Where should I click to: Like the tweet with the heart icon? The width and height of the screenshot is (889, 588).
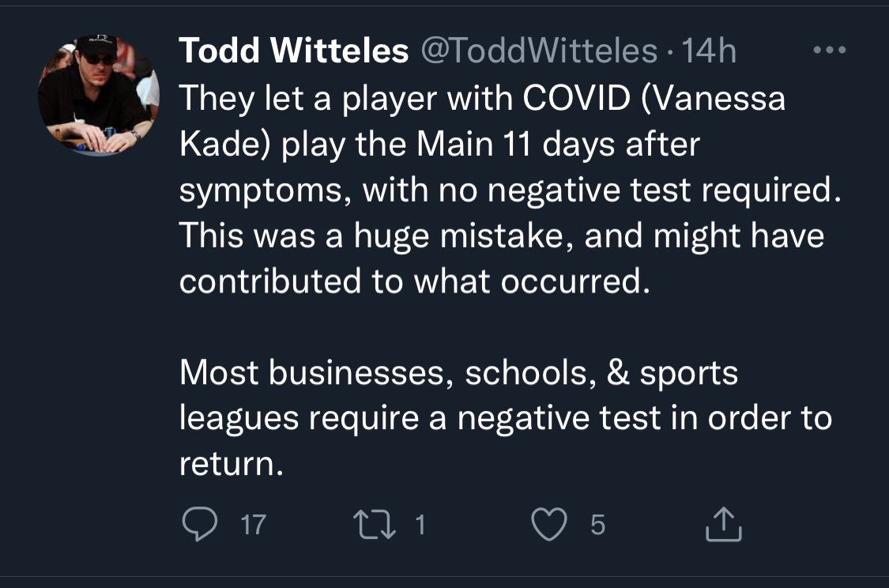(552, 526)
